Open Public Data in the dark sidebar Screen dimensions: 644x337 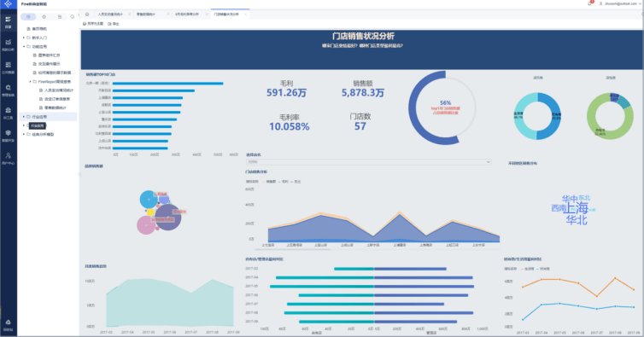(x=9, y=67)
